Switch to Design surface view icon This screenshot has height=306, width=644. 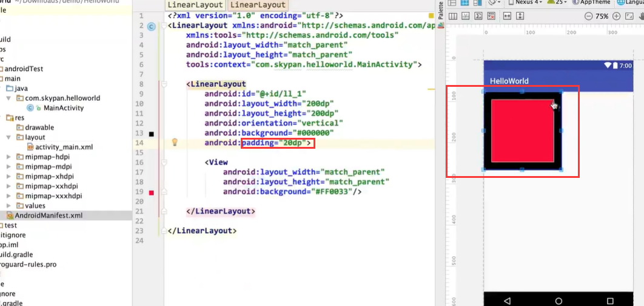point(452,2)
